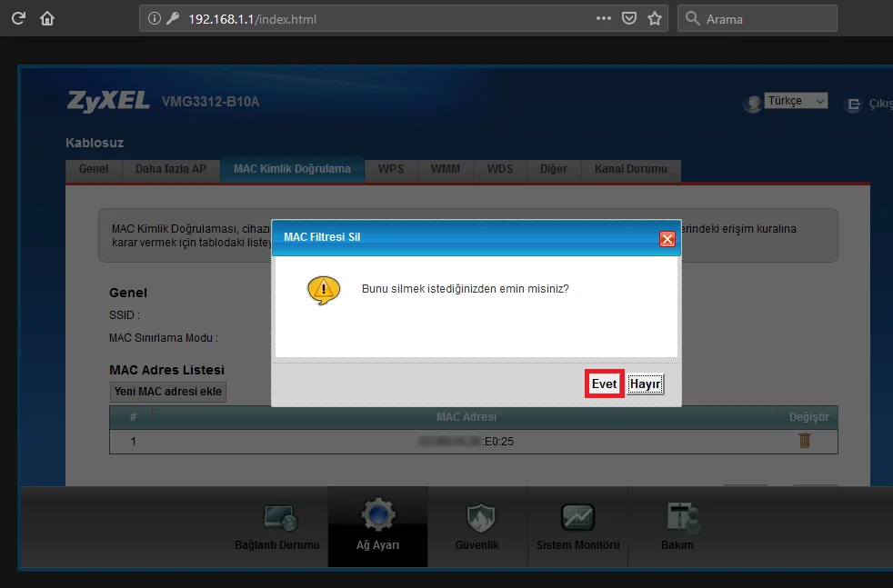Click the Evet button to confirm deletion
Image resolution: width=893 pixels, height=588 pixels.
click(x=604, y=384)
